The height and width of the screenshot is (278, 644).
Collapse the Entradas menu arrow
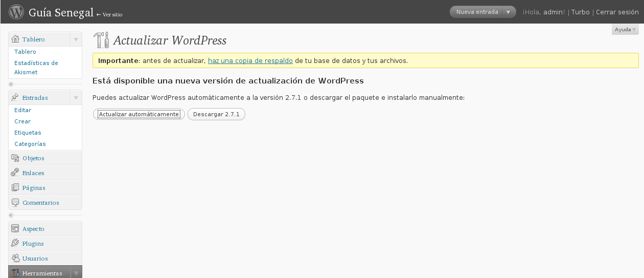[76, 98]
